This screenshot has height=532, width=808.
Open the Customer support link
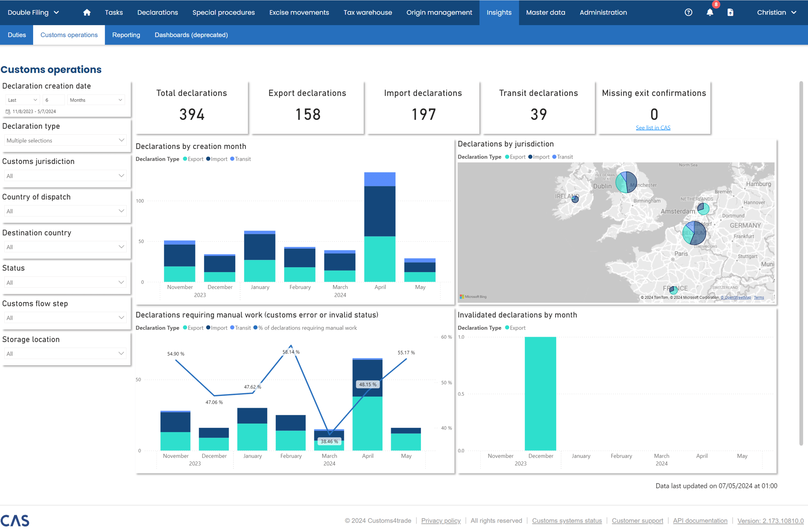[637, 520]
